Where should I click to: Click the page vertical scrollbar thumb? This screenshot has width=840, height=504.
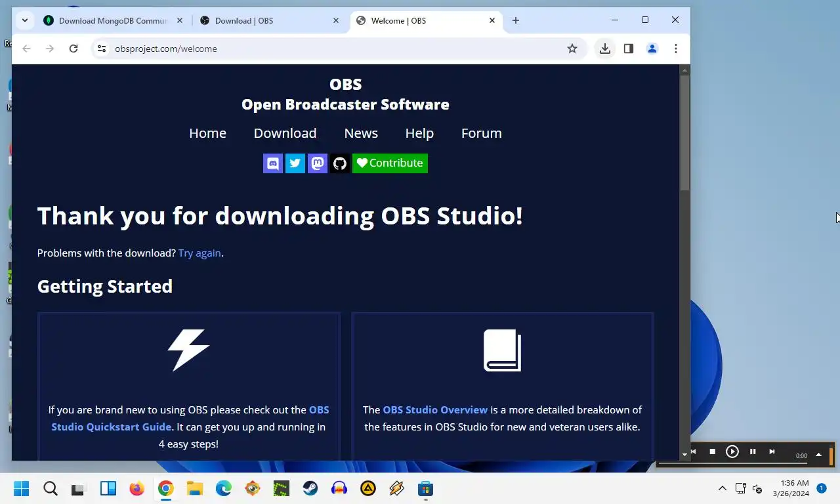pos(684,133)
